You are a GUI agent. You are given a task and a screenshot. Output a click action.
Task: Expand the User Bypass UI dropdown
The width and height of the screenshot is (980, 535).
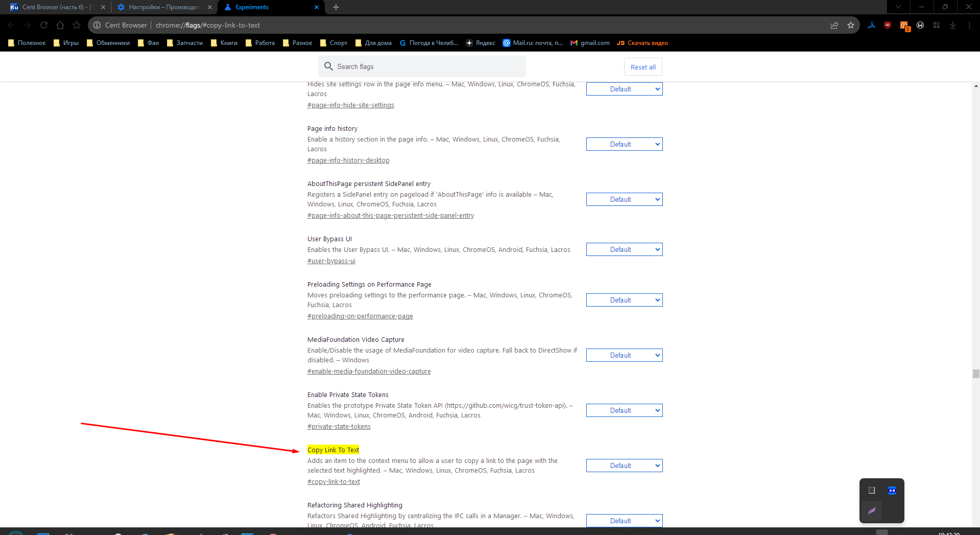click(x=624, y=249)
